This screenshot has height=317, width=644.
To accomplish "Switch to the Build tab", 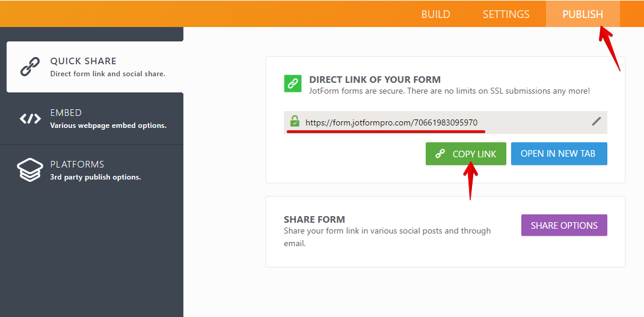I will click(435, 14).
